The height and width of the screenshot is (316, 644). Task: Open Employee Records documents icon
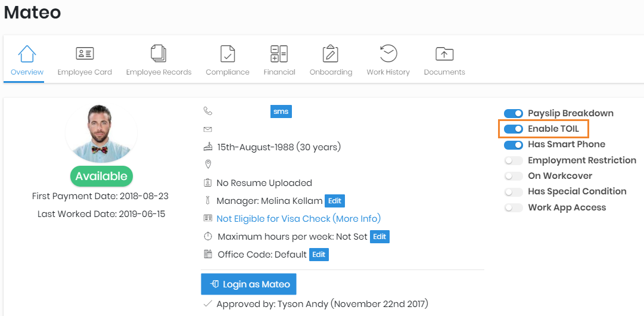coord(158,54)
